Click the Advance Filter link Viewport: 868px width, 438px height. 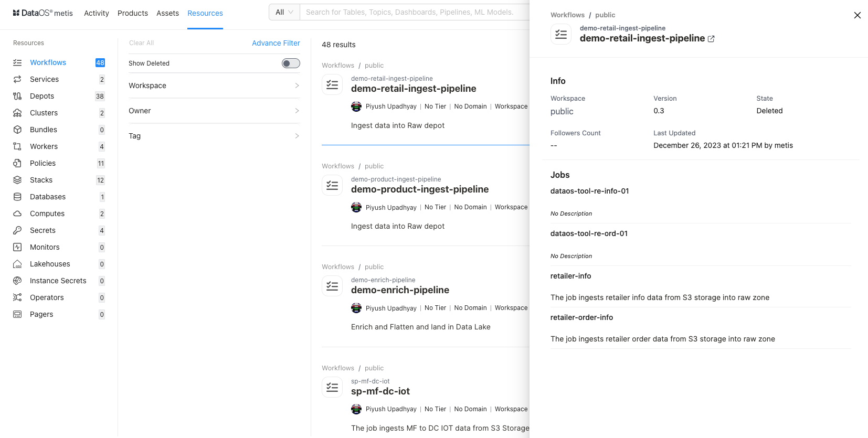pyautogui.click(x=276, y=43)
